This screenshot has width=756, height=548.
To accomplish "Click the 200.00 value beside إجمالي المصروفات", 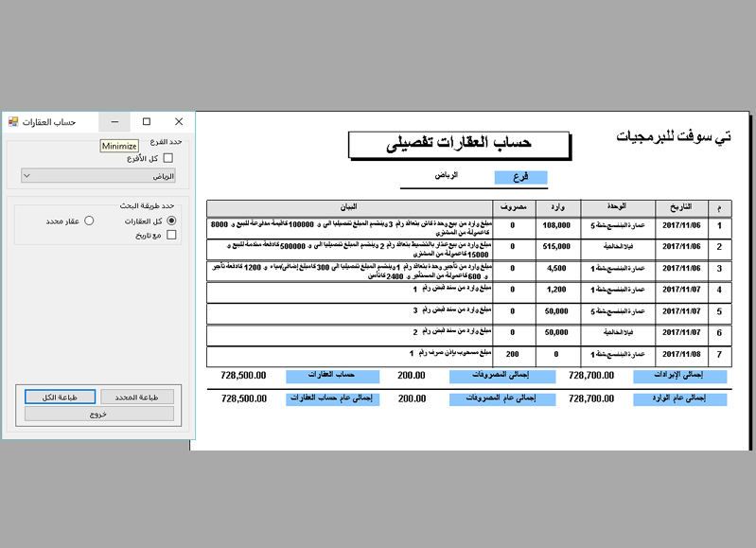I will click(412, 376).
